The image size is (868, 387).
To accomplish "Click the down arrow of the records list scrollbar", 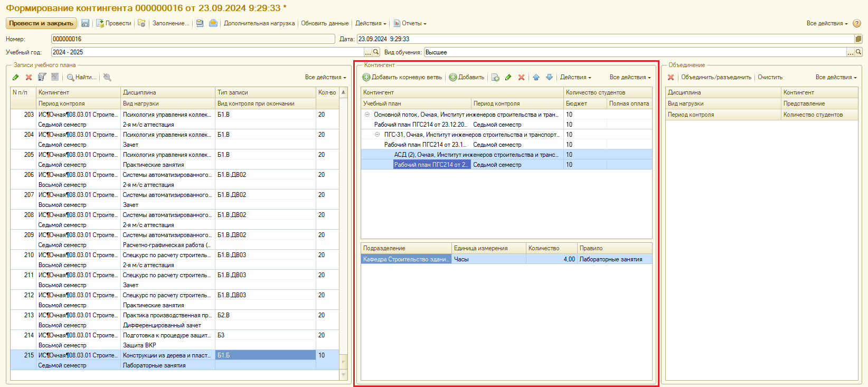I will tap(344, 375).
